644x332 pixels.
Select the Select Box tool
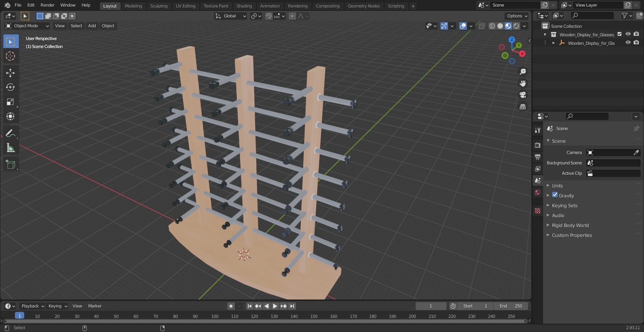(10, 41)
